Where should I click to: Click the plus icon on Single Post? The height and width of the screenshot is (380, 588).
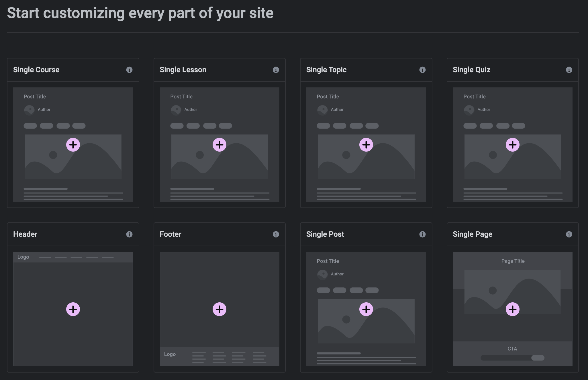(x=366, y=309)
